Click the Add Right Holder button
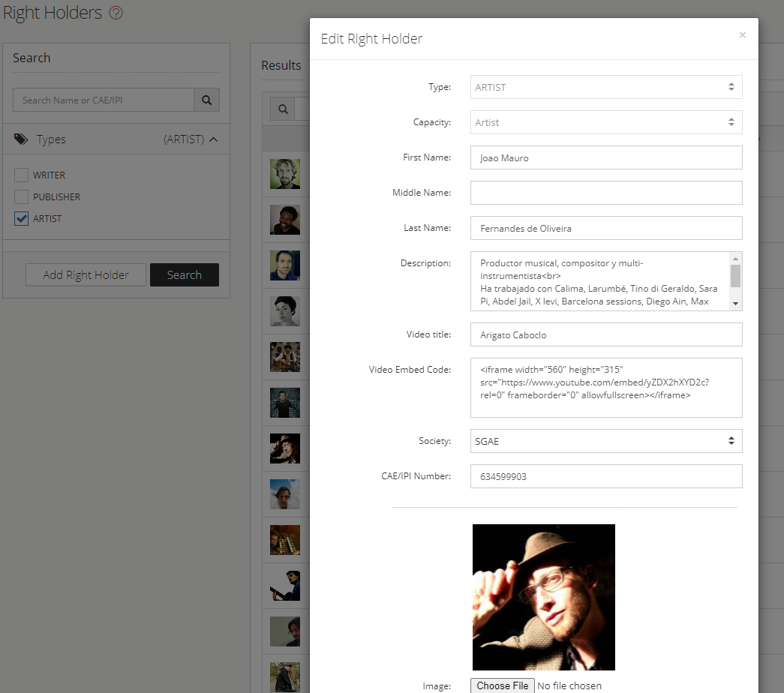The image size is (784, 693). click(x=86, y=274)
